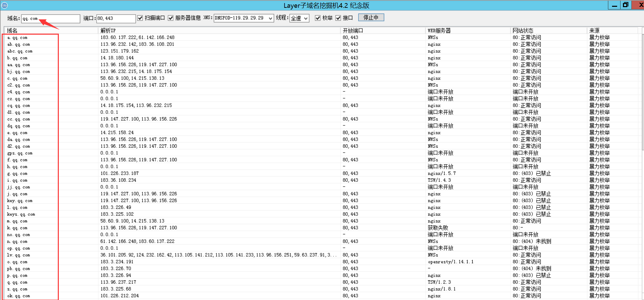Select the c.qq.com row
The width and height of the screenshot is (644, 300).
(321, 78)
